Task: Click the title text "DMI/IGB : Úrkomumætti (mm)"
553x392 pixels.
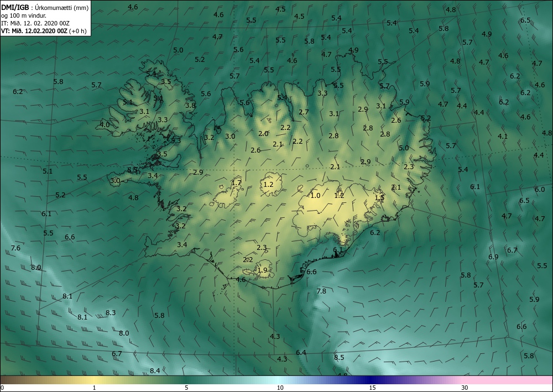Action: (45, 8)
